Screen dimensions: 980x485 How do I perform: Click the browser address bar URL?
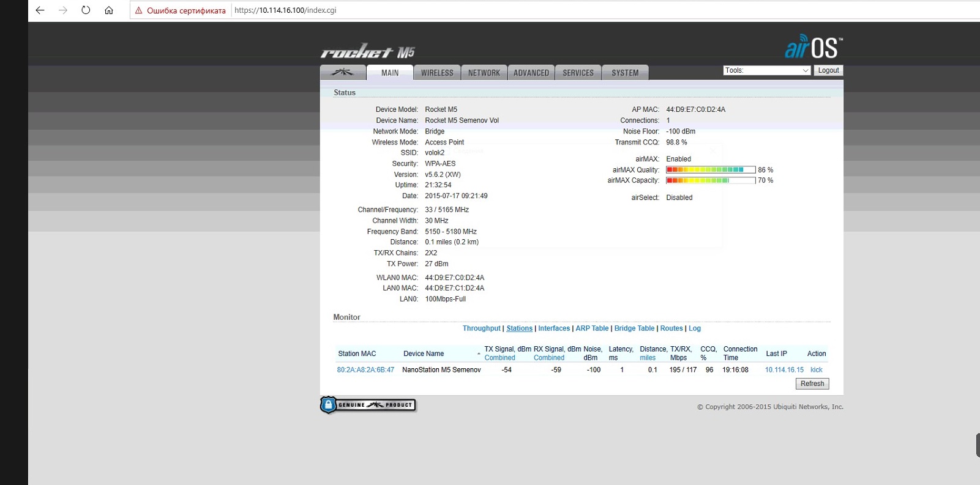coord(285,10)
